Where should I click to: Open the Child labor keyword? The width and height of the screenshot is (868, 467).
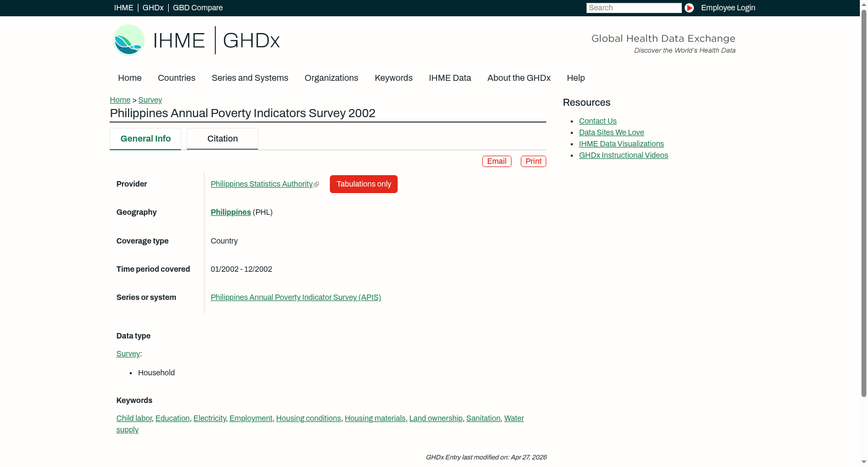(x=134, y=418)
